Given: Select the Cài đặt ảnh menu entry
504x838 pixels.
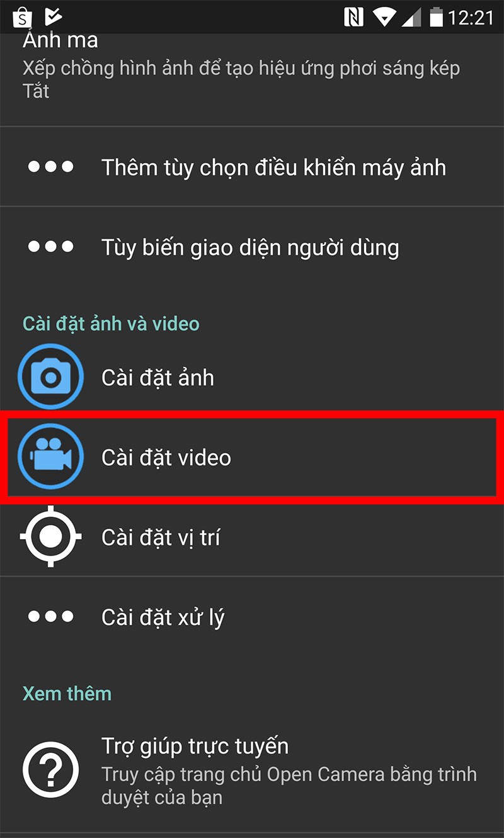Looking at the screenshot, I should click(x=252, y=378).
